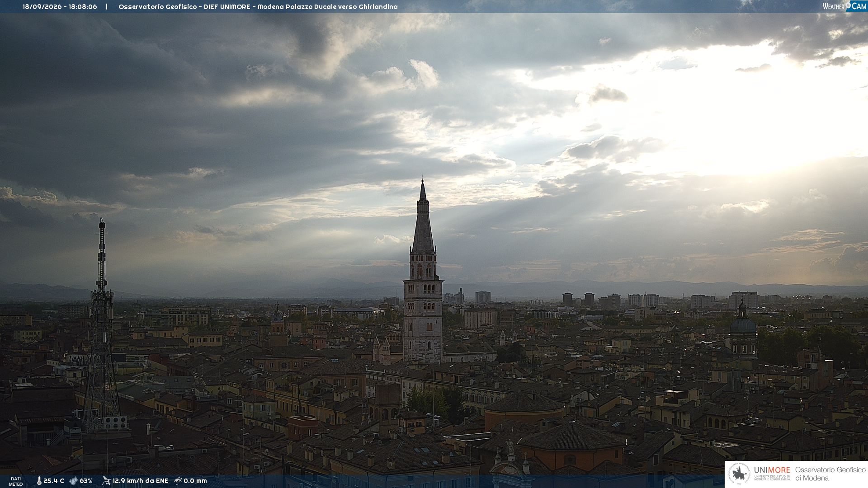Viewport: 868px width, 488px height.
Task: Select the 25.4 C temperature reading
Action: click(54, 481)
